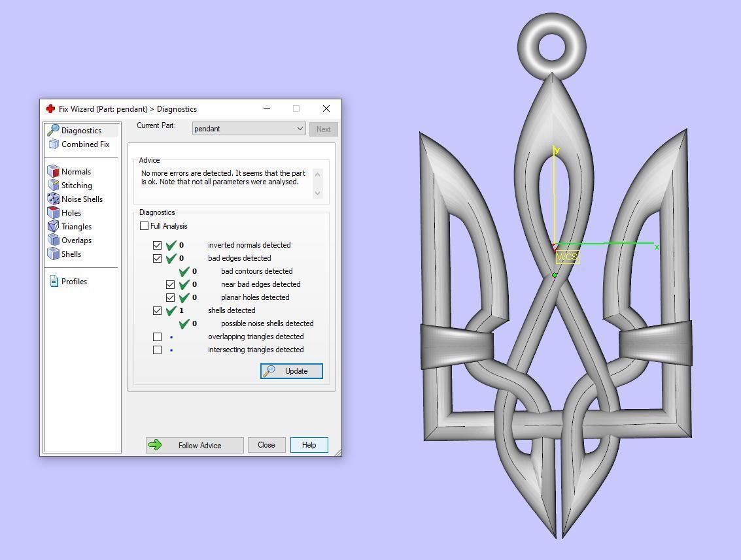Click the Help button

pyautogui.click(x=309, y=445)
